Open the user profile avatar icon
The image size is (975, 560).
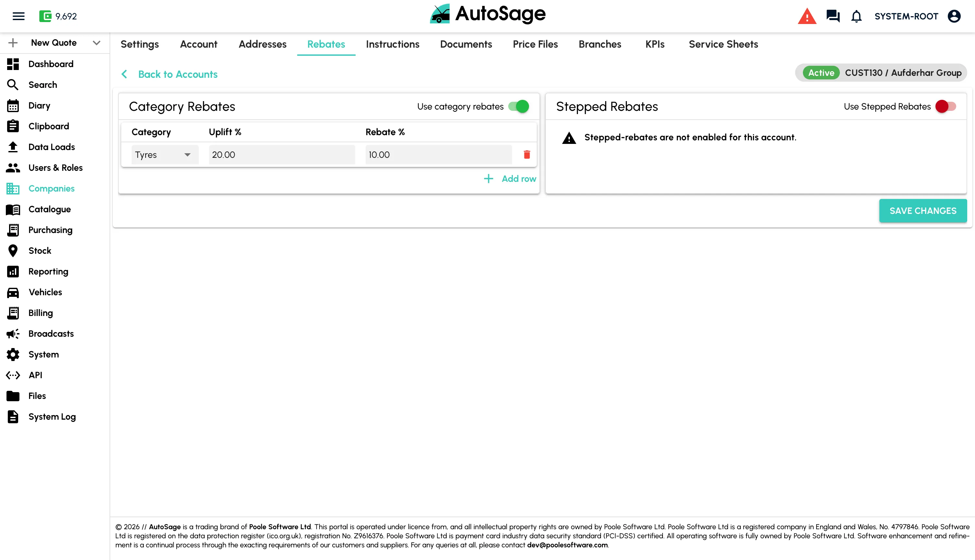[954, 16]
